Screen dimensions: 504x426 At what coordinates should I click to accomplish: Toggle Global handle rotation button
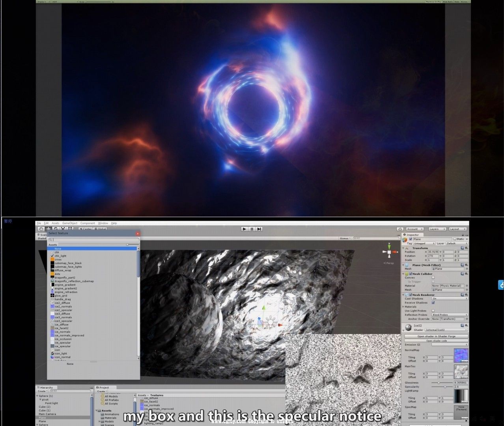click(x=101, y=229)
